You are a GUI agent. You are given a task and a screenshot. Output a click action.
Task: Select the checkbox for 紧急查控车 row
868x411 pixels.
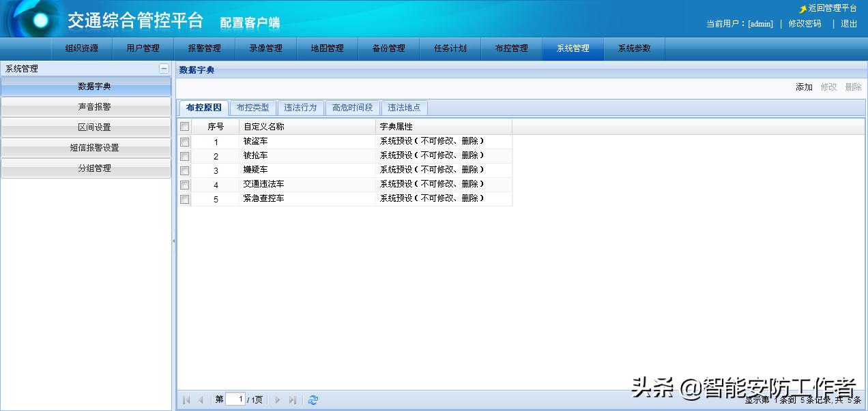184,199
